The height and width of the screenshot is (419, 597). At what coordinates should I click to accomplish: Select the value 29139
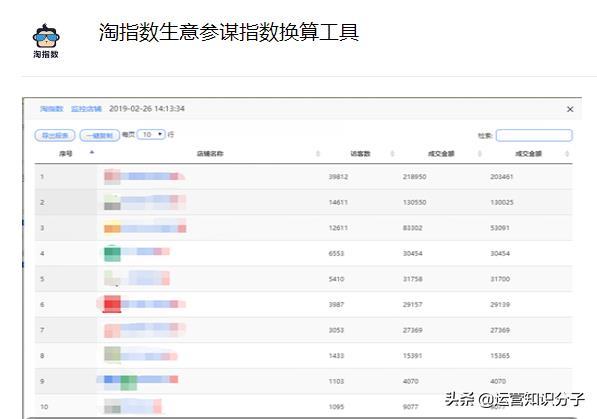tap(500, 304)
